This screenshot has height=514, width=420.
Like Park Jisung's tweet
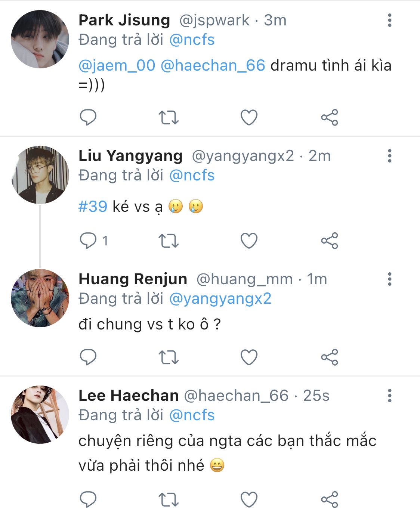[x=249, y=118]
